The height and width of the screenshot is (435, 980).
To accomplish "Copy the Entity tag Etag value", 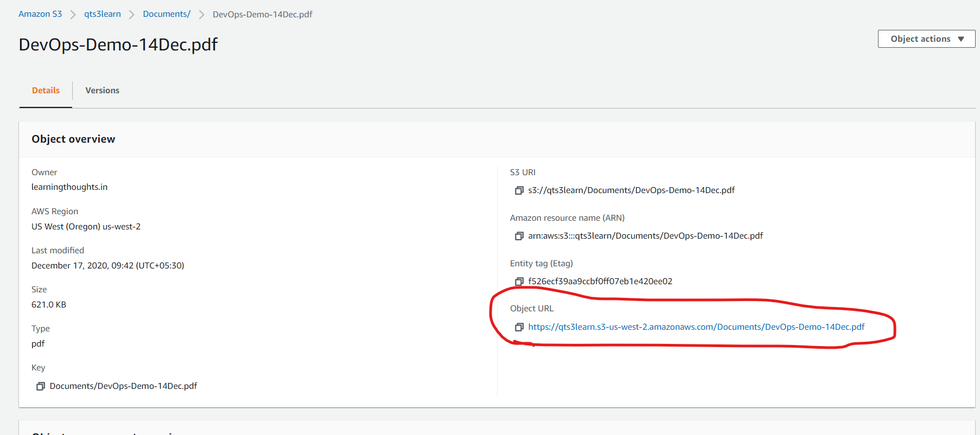I will [519, 282].
